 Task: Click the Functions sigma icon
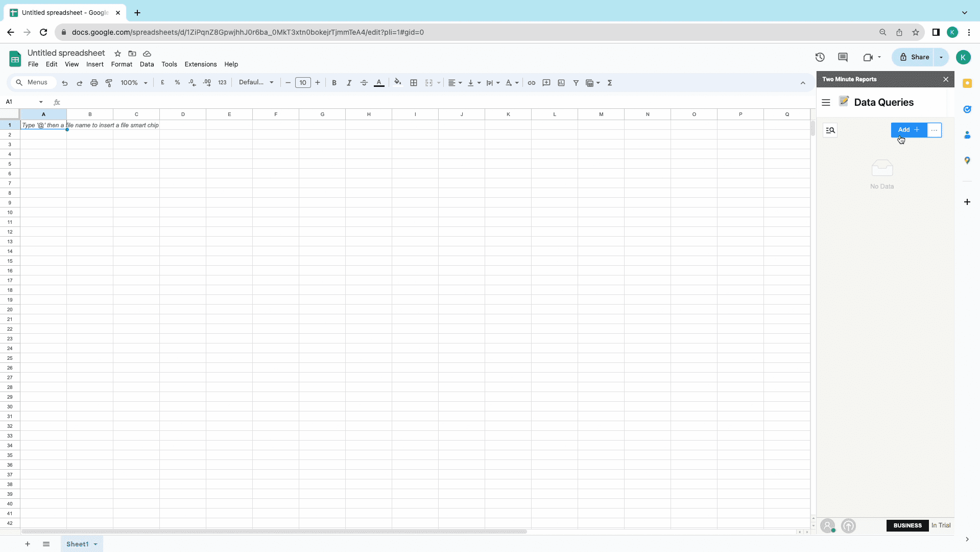coord(610,83)
